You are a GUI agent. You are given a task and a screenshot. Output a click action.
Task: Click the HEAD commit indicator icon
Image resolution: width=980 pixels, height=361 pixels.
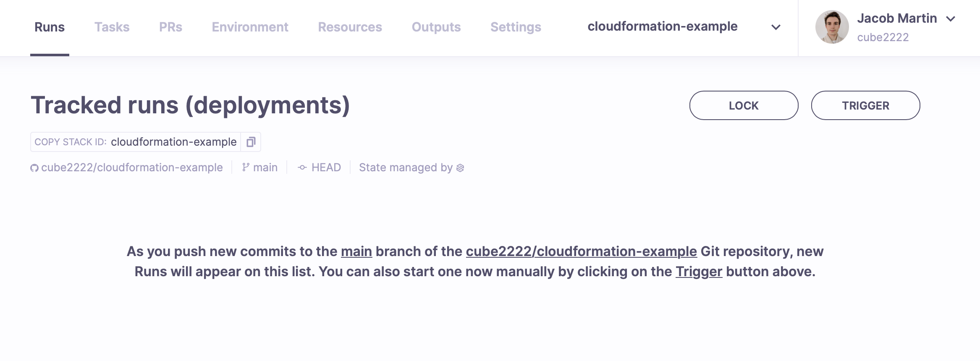[x=302, y=167]
